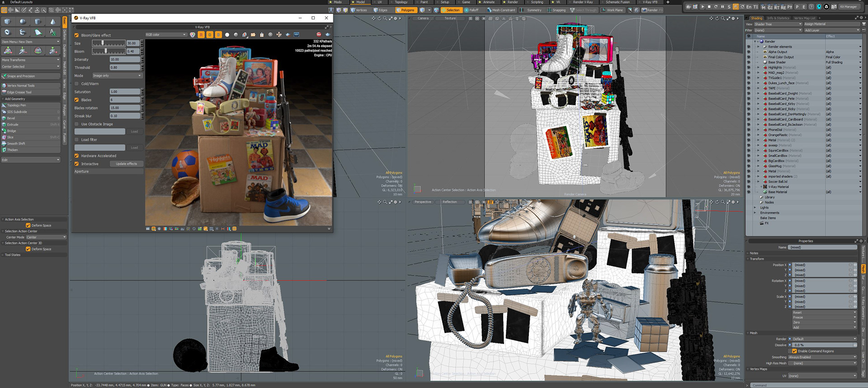Select the sphere primitive tool
The image size is (868, 388).
[23, 21]
